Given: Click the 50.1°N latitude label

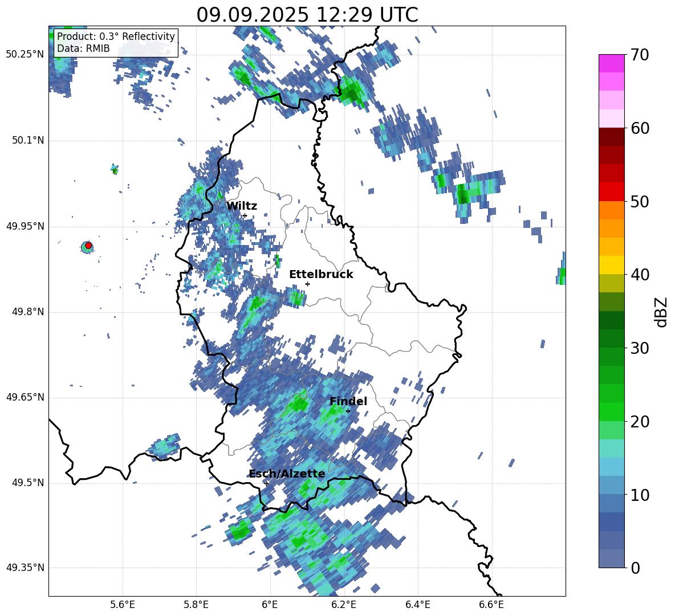Looking at the screenshot, I should pos(28,141).
